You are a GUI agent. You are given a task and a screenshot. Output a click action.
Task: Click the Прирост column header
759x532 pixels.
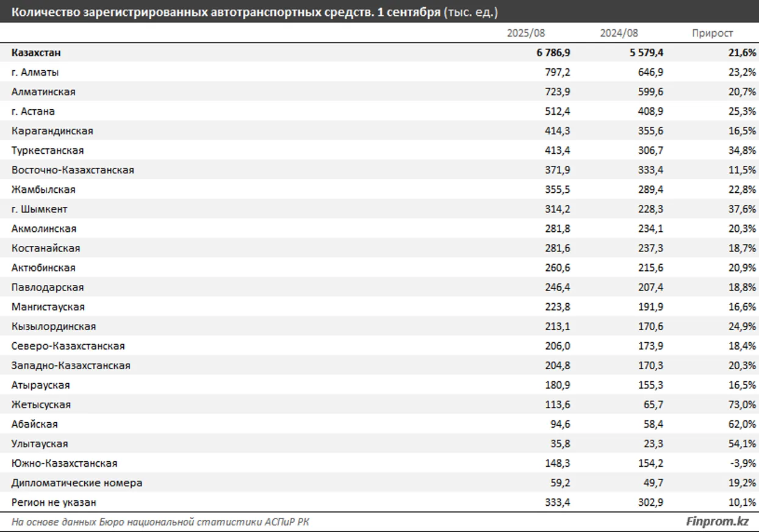712,34
